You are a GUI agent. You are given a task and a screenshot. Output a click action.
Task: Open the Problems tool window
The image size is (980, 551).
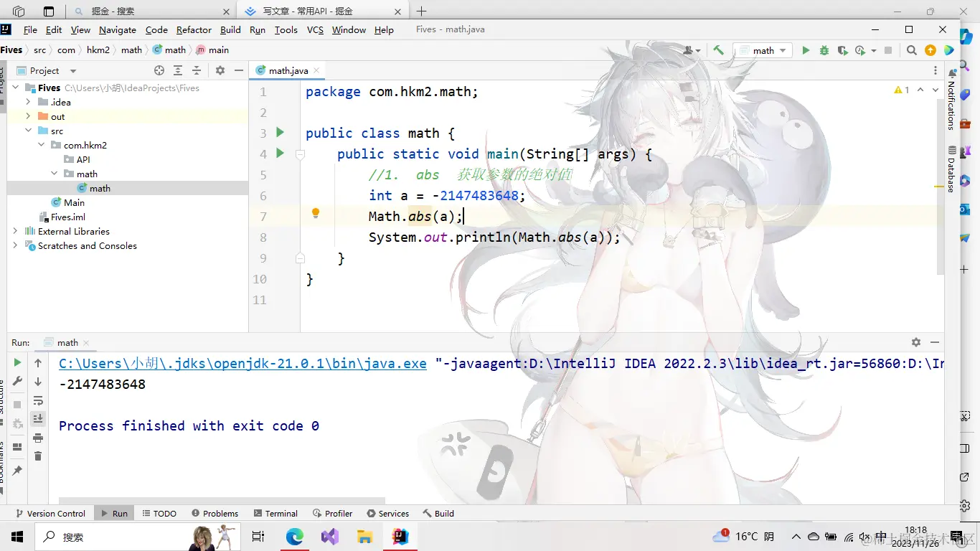point(215,513)
